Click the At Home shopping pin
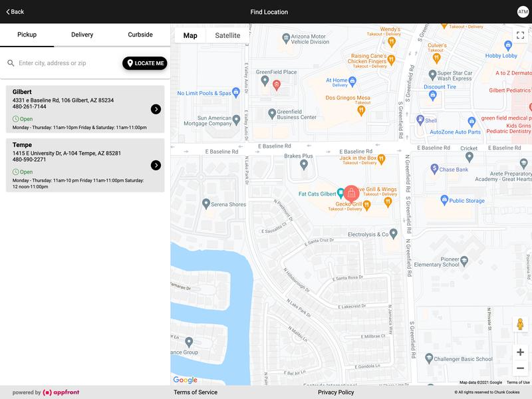Screen dimensions: 532x399 (x=352, y=80)
